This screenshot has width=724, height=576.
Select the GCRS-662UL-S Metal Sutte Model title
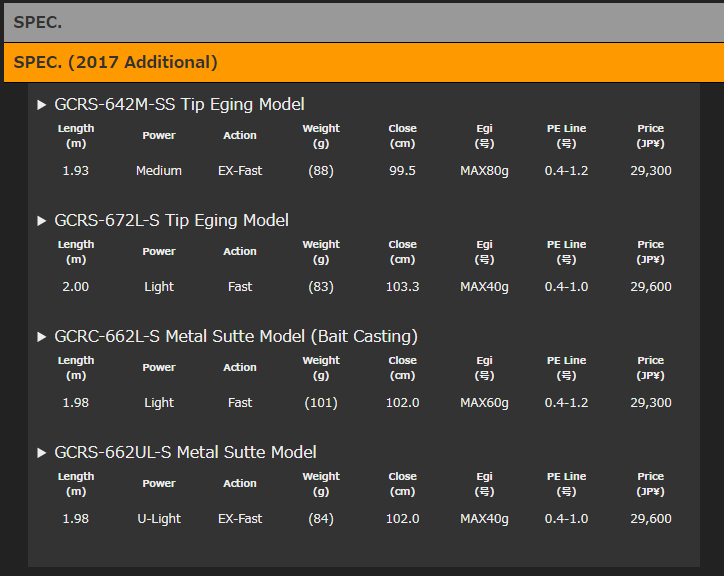pos(185,452)
